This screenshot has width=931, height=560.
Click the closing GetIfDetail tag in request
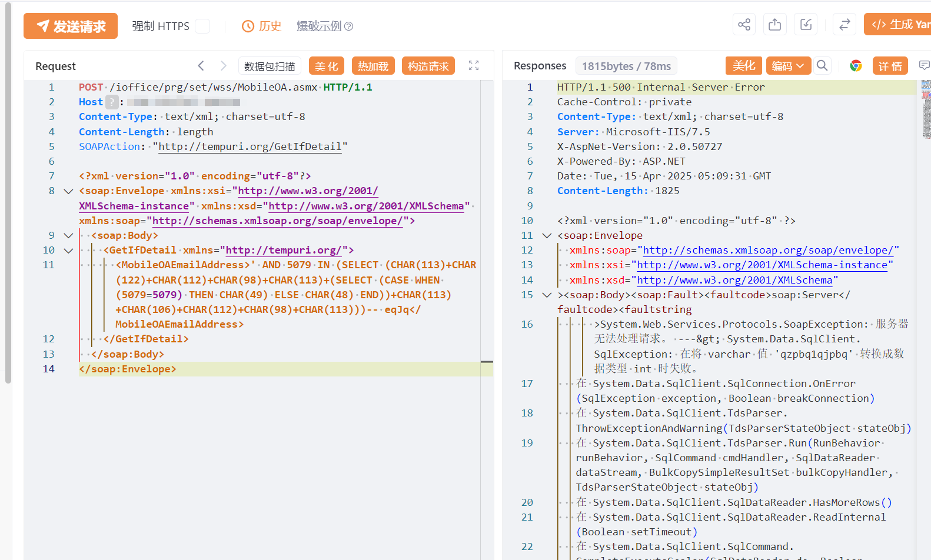click(146, 339)
